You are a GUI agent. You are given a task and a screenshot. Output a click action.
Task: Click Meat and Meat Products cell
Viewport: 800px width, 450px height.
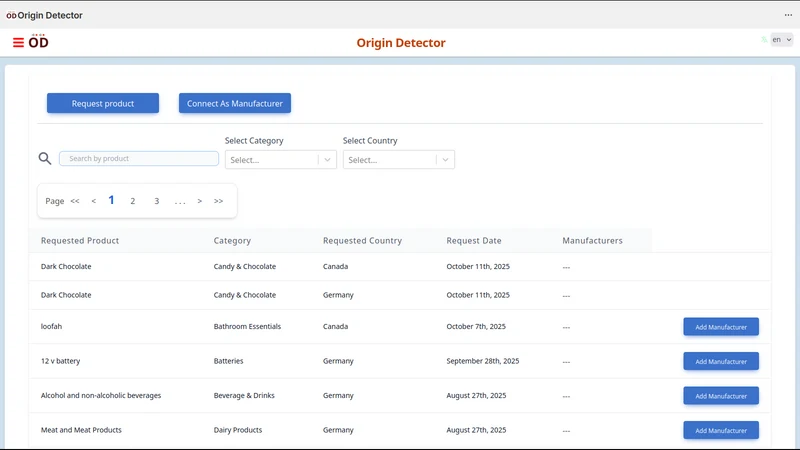tap(81, 430)
